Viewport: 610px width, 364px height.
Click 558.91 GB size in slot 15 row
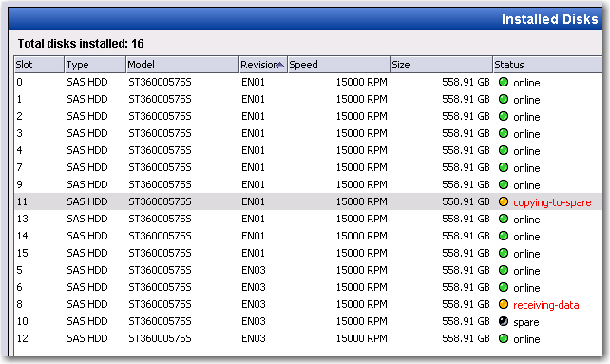(x=466, y=253)
